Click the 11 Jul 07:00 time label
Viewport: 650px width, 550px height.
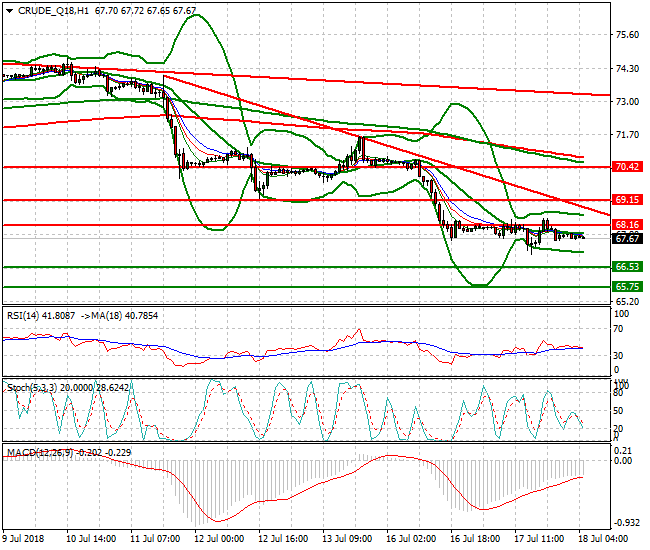pyautogui.click(x=155, y=539)
